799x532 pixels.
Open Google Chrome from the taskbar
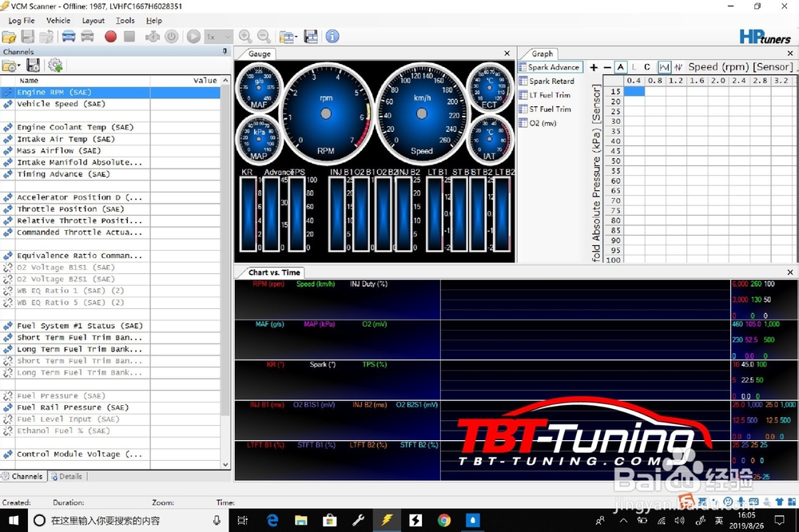pos(443,520)
